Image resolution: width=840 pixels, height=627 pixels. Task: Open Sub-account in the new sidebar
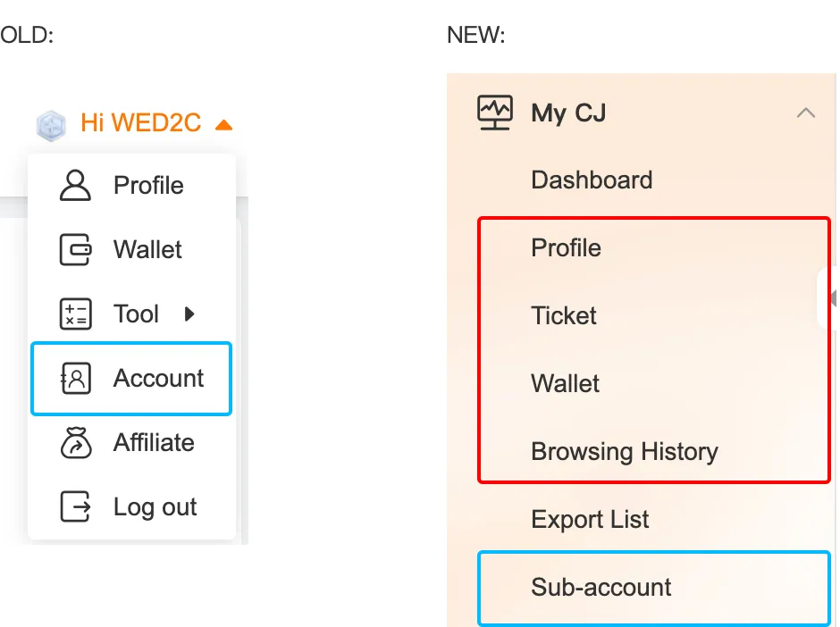[601, 588]
